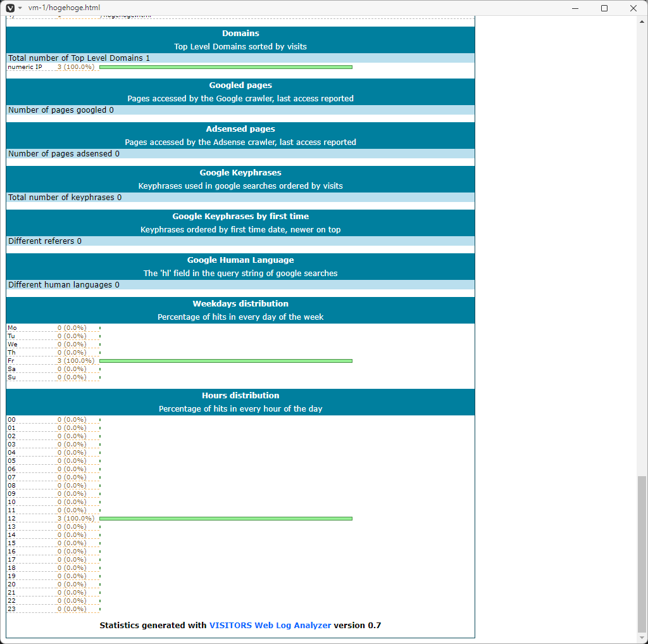The width and height of the screenshot is (648, 644).
Task: Click 'Different human languages 0' line
Action: pos(64,284)
